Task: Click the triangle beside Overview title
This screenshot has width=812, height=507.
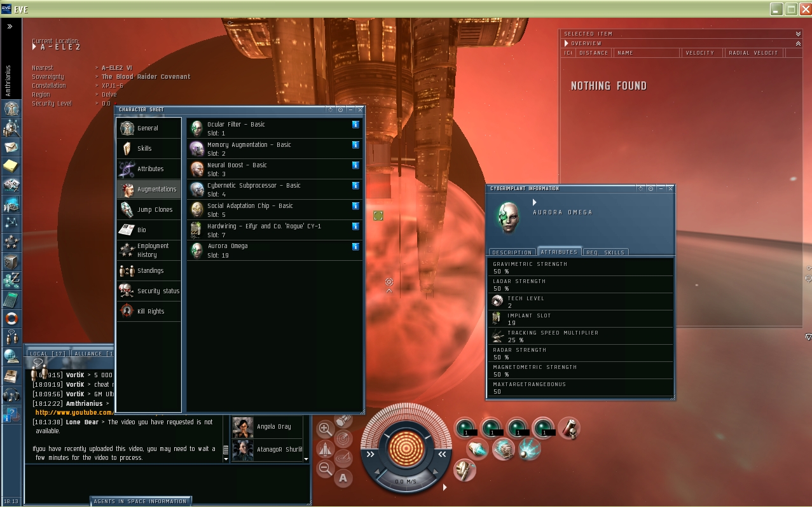Action: coord(566,43)
